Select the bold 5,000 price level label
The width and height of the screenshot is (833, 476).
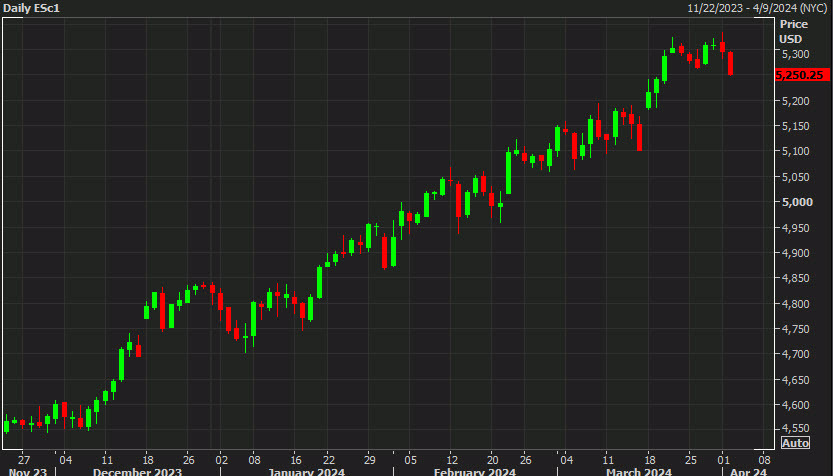pyautogui.click(x=795, y=202)
